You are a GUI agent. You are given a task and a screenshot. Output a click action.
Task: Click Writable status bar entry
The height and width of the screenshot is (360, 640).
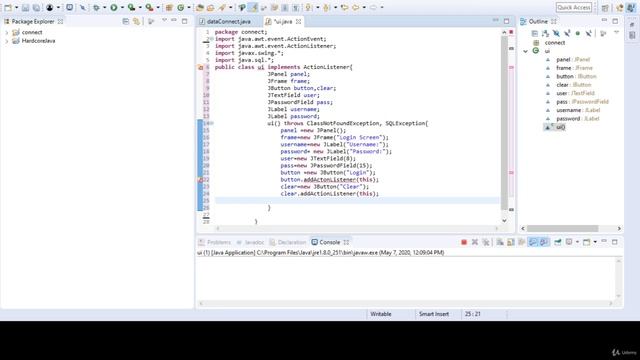pyautogui.click(x=381, y=314)
